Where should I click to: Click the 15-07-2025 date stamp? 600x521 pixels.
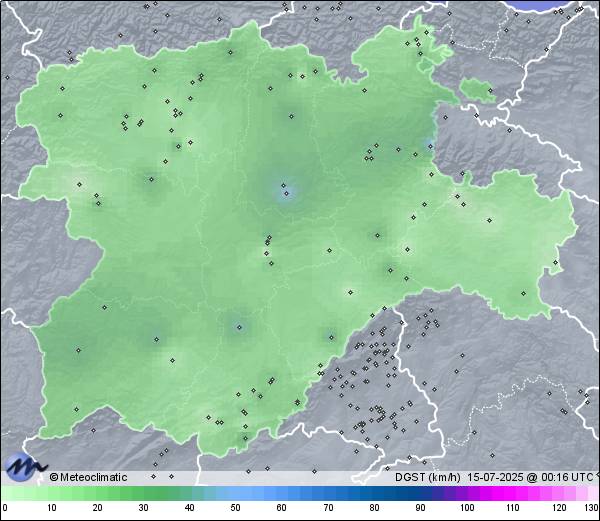pyautogui.click(x=495, y=477)
